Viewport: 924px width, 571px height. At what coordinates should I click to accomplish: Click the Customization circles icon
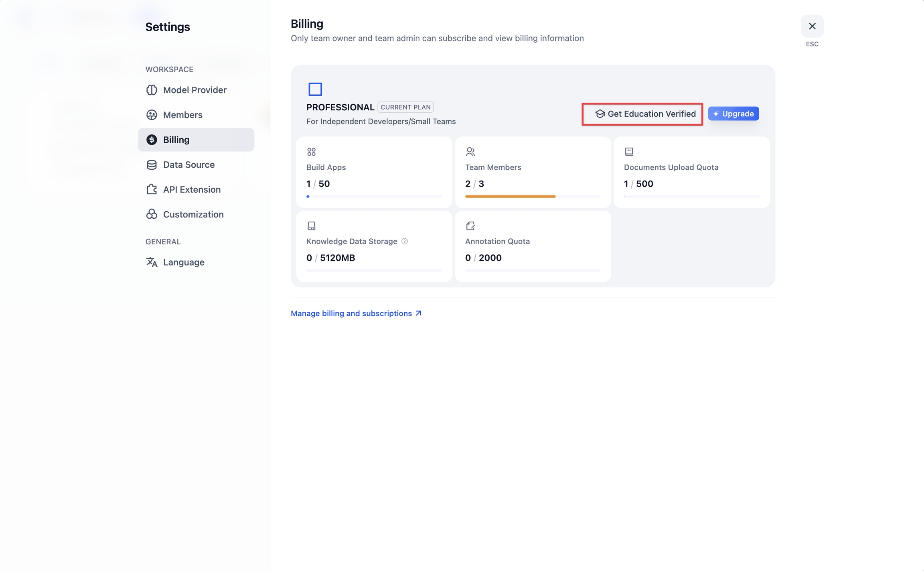pos(152,214)
